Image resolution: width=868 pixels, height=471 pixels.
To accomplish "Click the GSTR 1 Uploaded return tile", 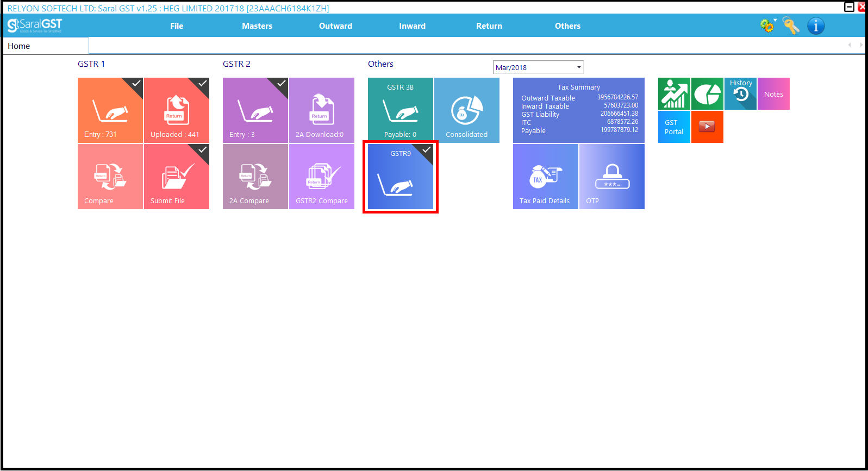I will [176, 110].
